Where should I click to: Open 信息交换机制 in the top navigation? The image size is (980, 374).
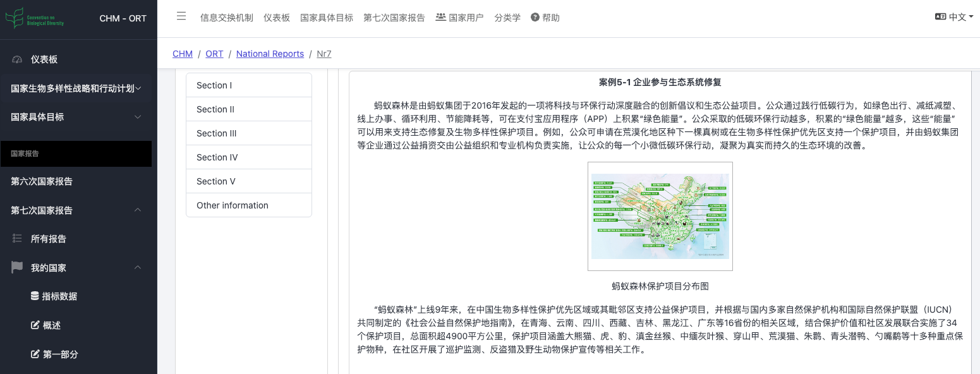226,18
